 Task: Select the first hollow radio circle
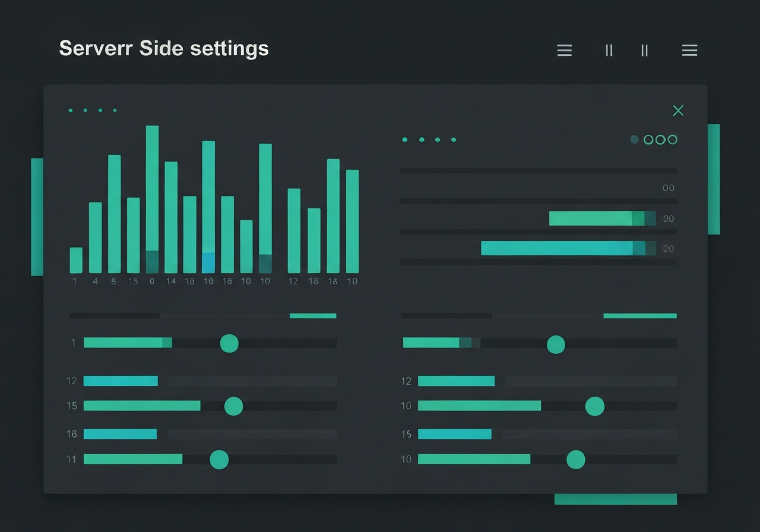(648, 140)
